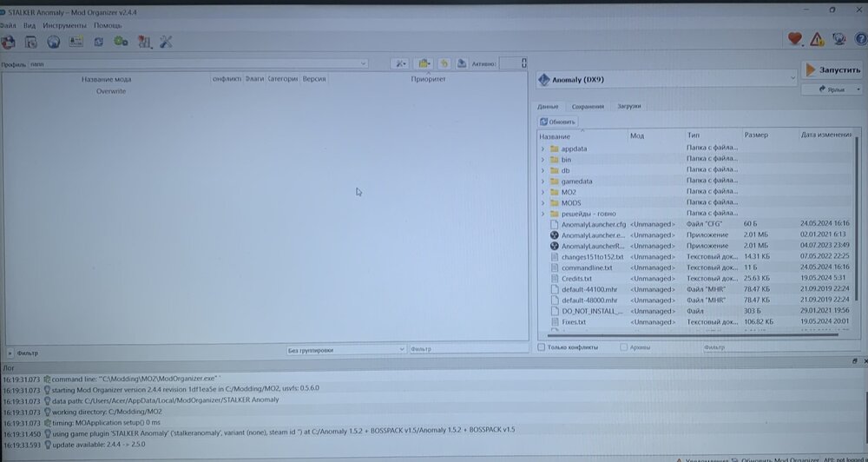
Task: Click the bin folder icon
Action: tap(554, 160)
